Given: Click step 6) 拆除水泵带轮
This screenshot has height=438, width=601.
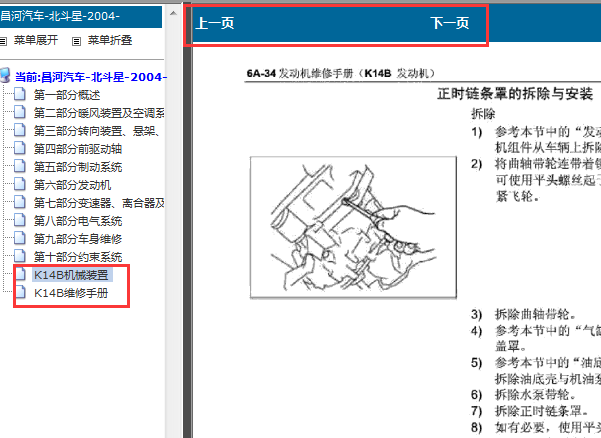Looking at the screenshot, I should [x=524, y=394].
